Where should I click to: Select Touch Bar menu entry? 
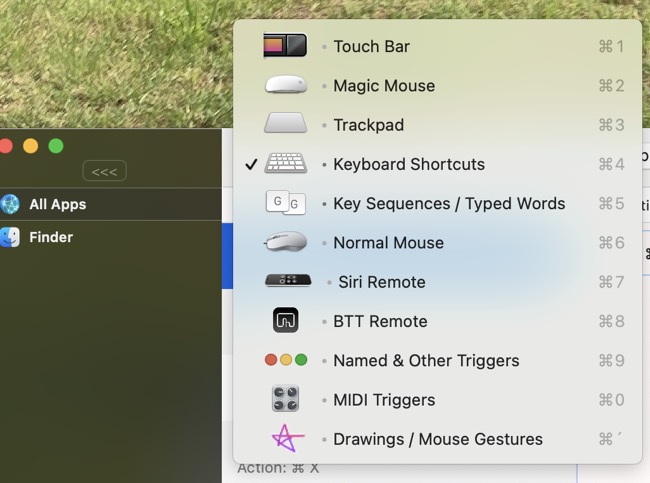pos(437,46)
